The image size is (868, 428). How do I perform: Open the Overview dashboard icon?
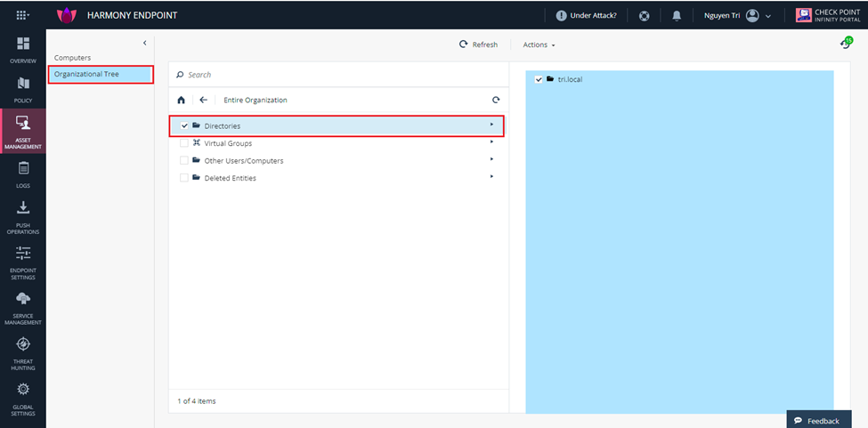tap(22, 43)
